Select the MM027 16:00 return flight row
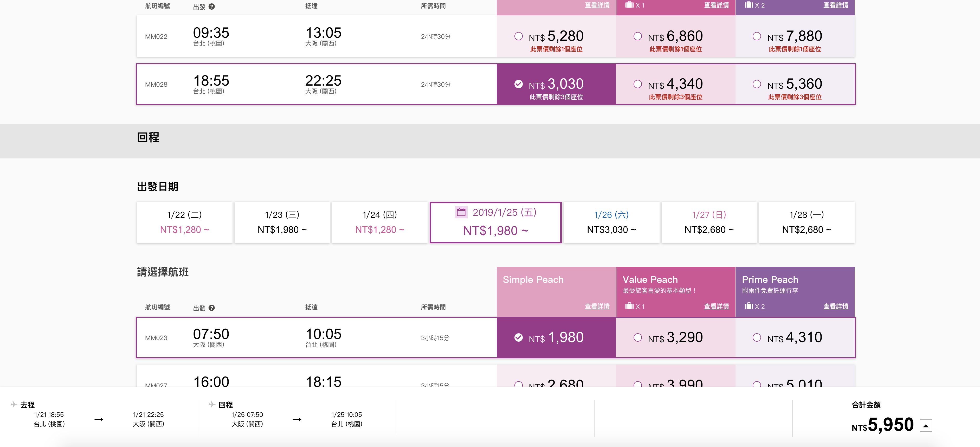 [x=495, y=376]
